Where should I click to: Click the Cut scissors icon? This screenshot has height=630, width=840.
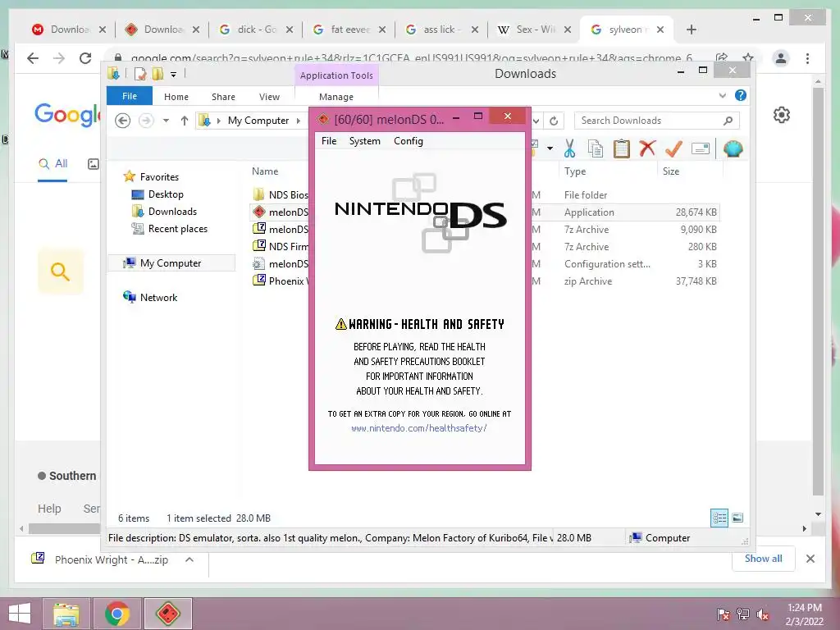pos(569,148)
